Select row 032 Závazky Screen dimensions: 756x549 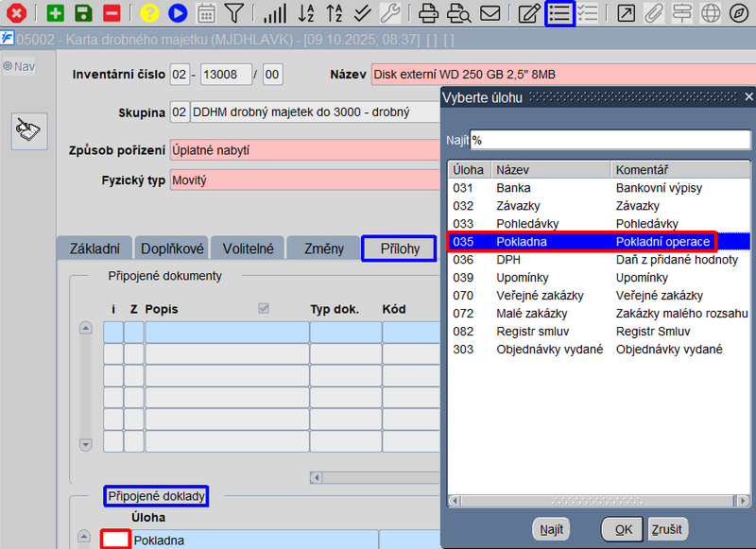[x=599, y=206]
